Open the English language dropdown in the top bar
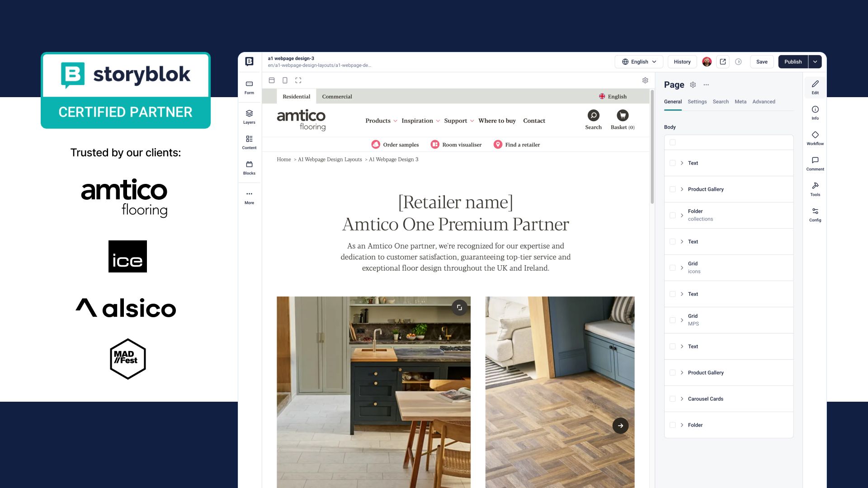Viewport: 868px width, 488px height. click(639, 62)
